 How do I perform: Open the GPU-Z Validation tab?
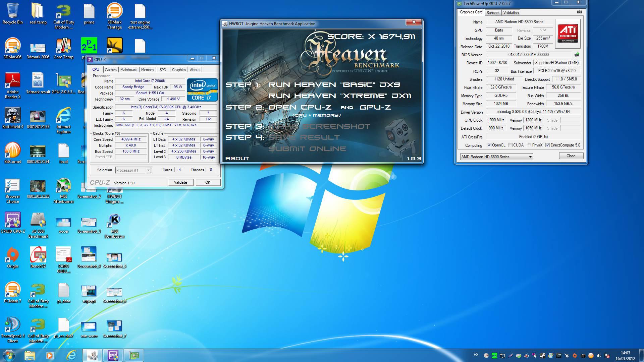[x=511, y=13]
